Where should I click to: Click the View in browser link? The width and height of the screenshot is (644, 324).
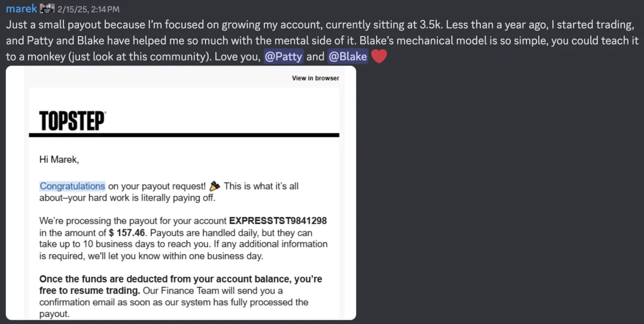316,78
